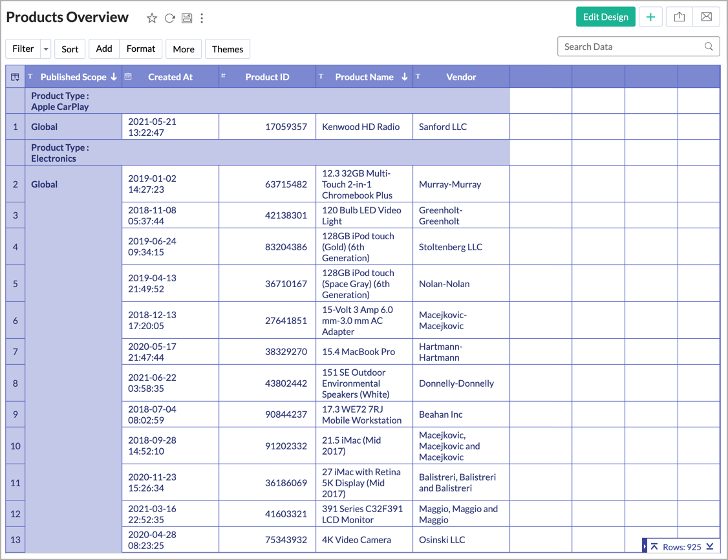Image resolution: width=728 pixels, height=560 pixels.
Task: Click the export upload icon
Action: click(x=679, y=17)
